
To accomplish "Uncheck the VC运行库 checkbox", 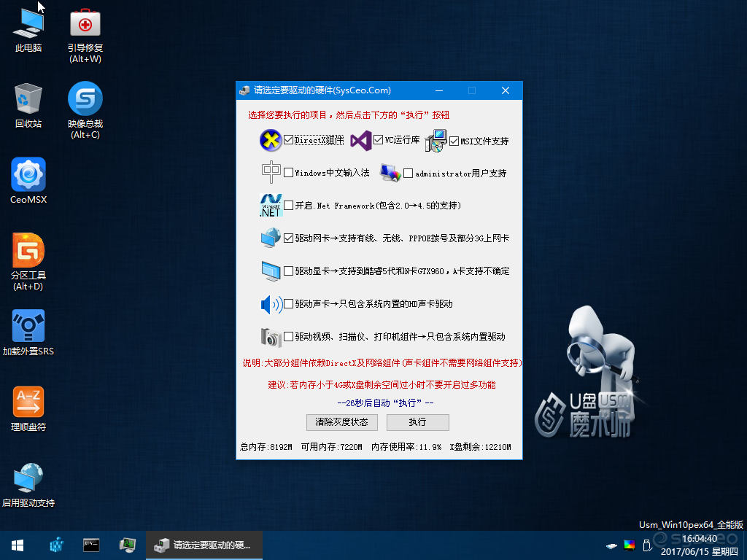I will [379, 139].
